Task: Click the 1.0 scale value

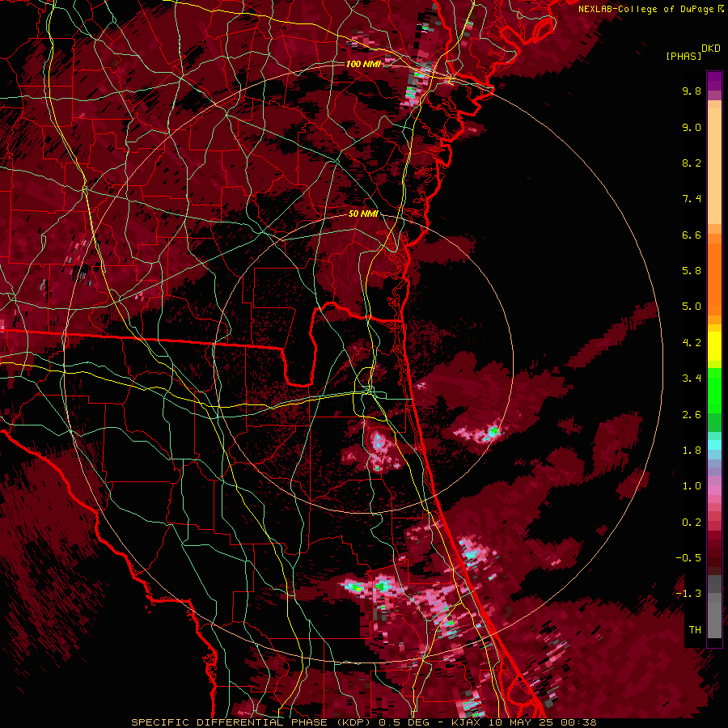Action: pos(692,486)
